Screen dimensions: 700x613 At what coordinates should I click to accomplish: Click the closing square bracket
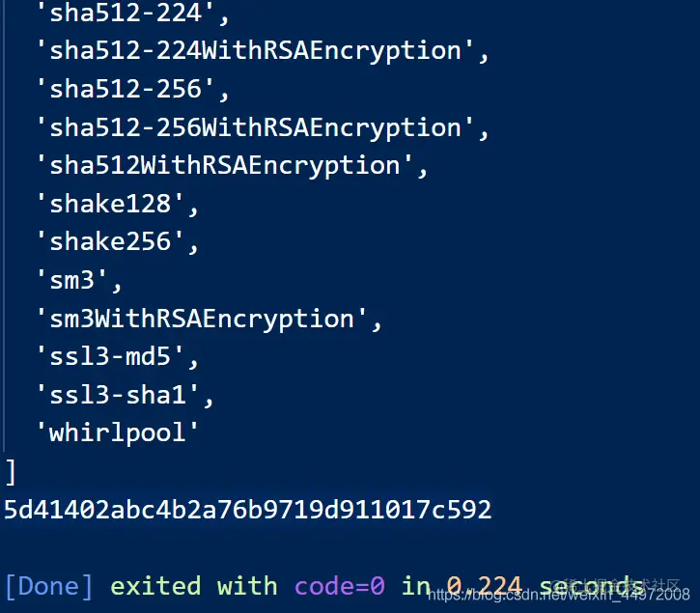click(11, 472)
